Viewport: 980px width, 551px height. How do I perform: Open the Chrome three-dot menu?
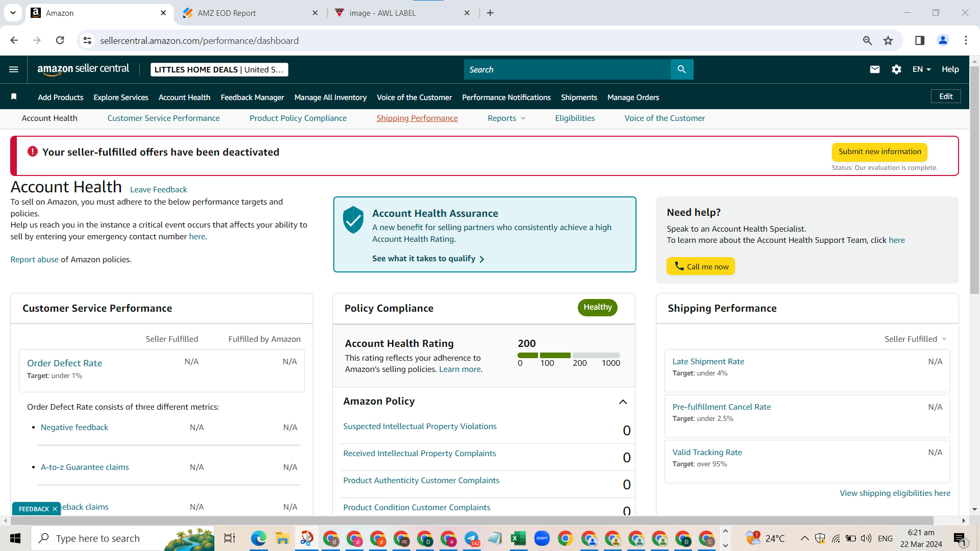click(966, 40)
